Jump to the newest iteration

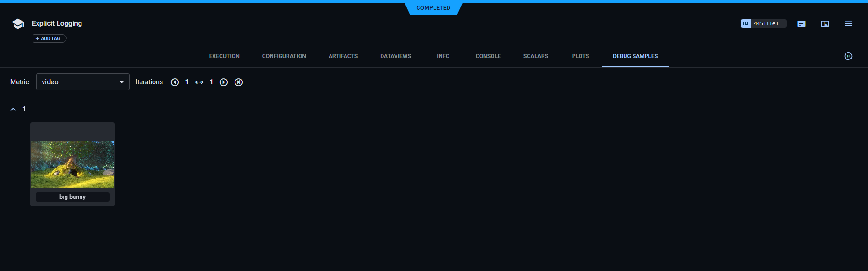(x=238, y=82)
